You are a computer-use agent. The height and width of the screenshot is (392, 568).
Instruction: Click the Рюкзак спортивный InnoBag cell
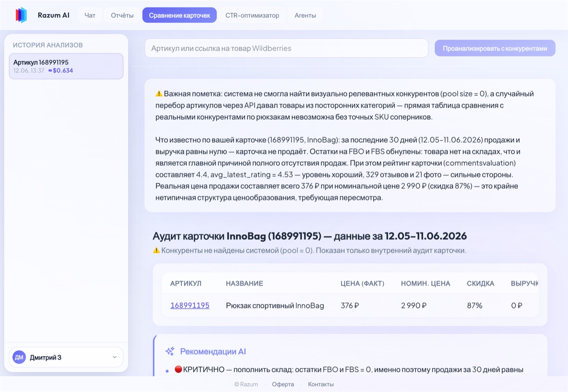coord(275,305)
